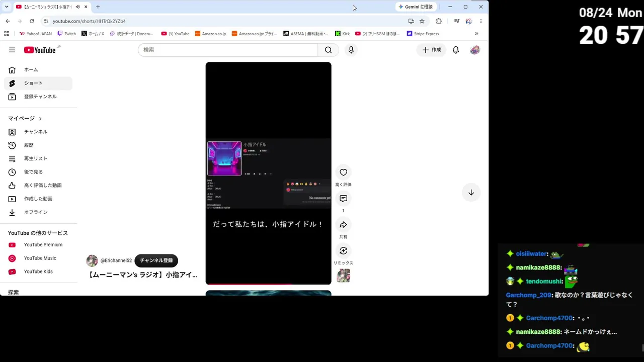Open YouTube Premium link
This screenshot has width=644, height=362.
pos(38,245)
